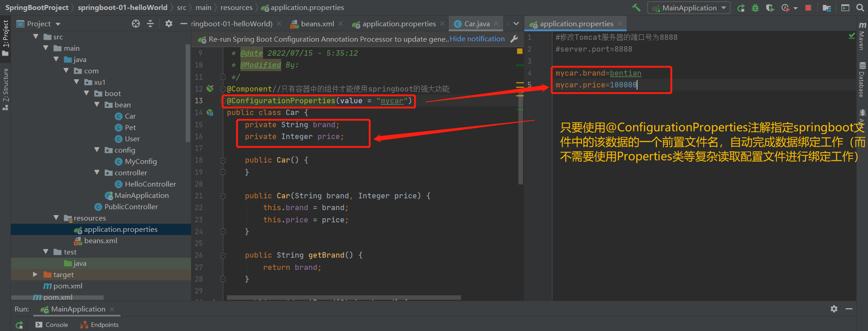Collapse all in the Project panel

(x=150, y=24)
